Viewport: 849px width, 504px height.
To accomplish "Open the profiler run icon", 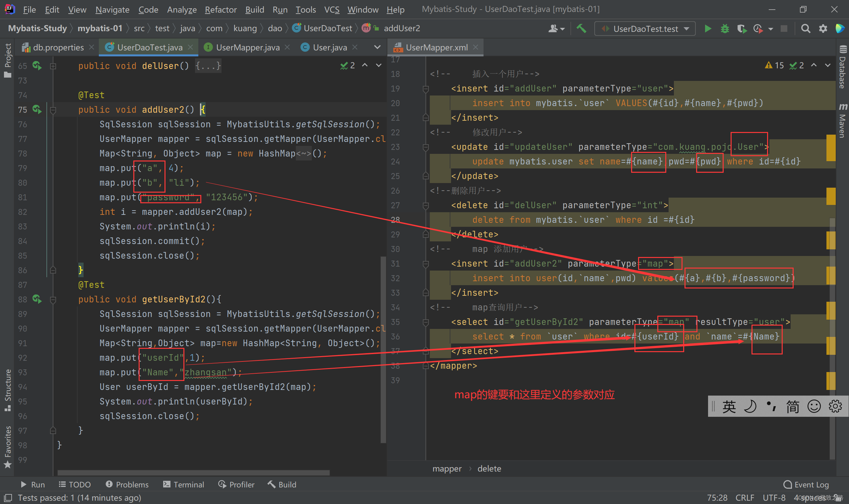I will click(758, 29).
